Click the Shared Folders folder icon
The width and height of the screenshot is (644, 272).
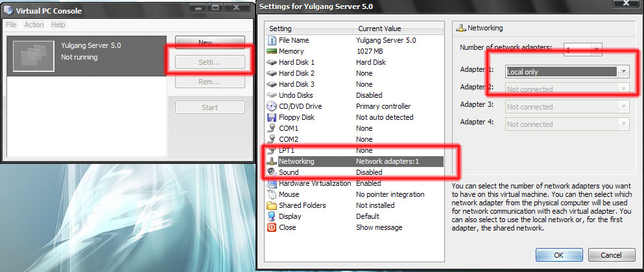272,205
